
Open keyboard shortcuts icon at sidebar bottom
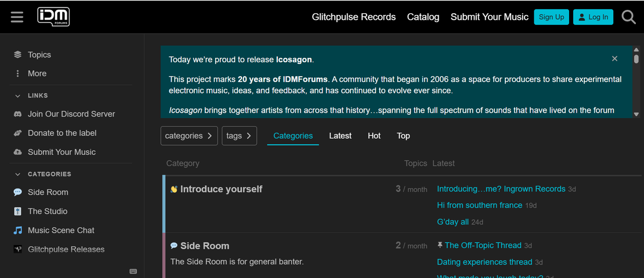tap(133, 272)
